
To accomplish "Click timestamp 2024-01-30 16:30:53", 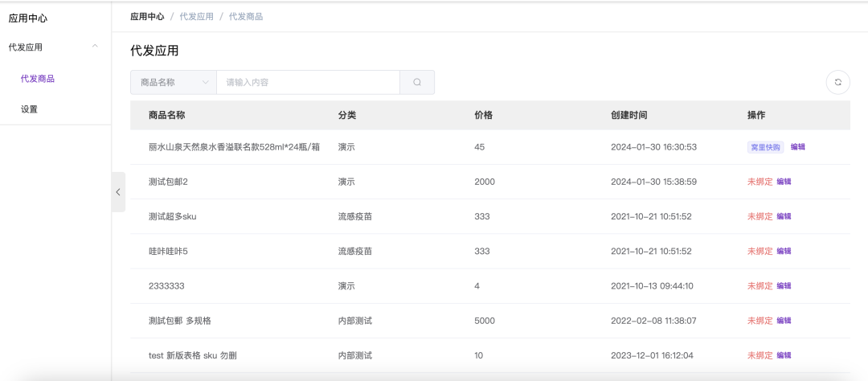I will (653, 147).
